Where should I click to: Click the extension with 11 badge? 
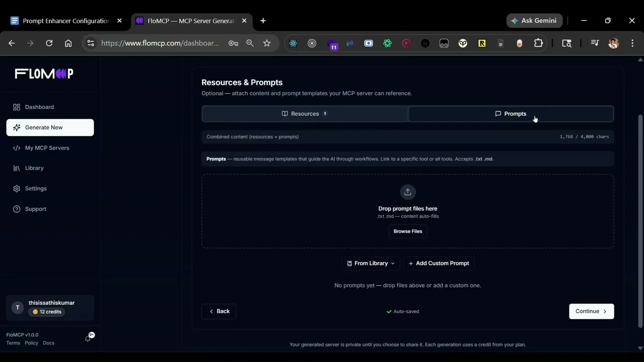click(332, 44)
